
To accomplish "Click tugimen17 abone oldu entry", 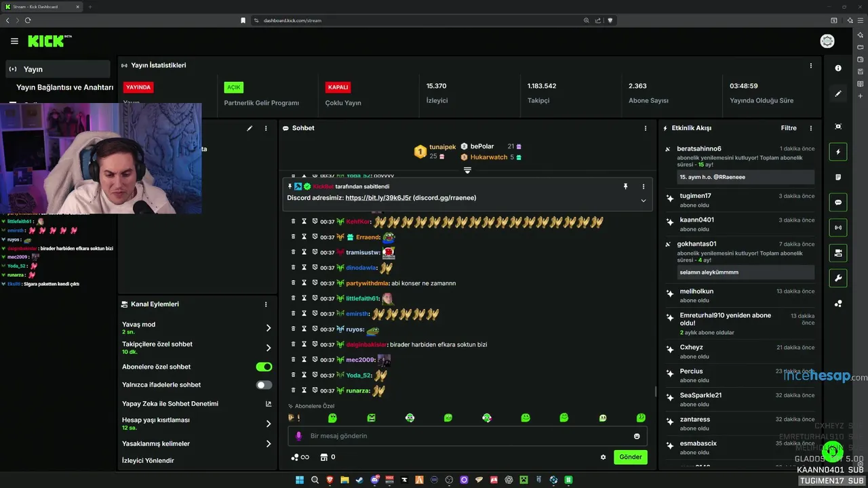I will (x=741, y=200).
